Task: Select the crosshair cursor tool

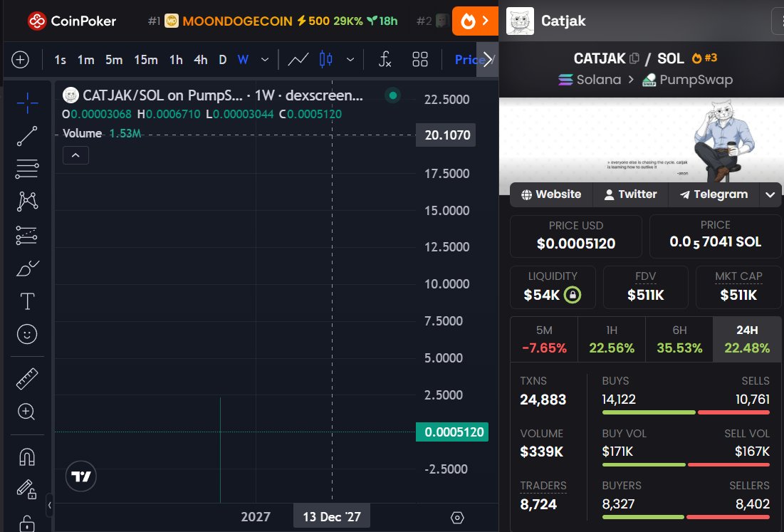Action: tap(27, 103)
